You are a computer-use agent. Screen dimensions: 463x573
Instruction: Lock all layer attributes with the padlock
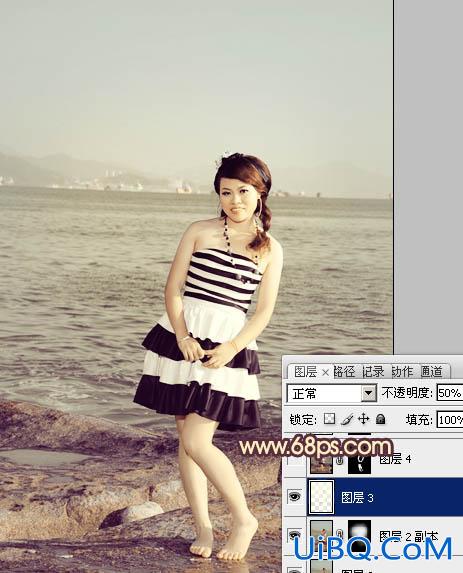coord(380,419)
